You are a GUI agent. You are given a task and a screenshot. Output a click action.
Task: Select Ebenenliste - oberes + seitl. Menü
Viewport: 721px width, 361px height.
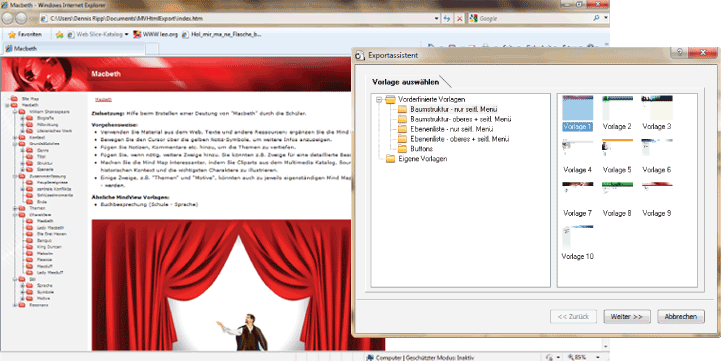coord(459,139)
